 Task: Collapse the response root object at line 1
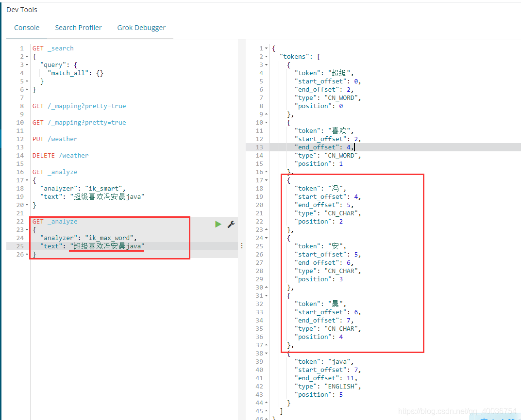tap(266, 48)
